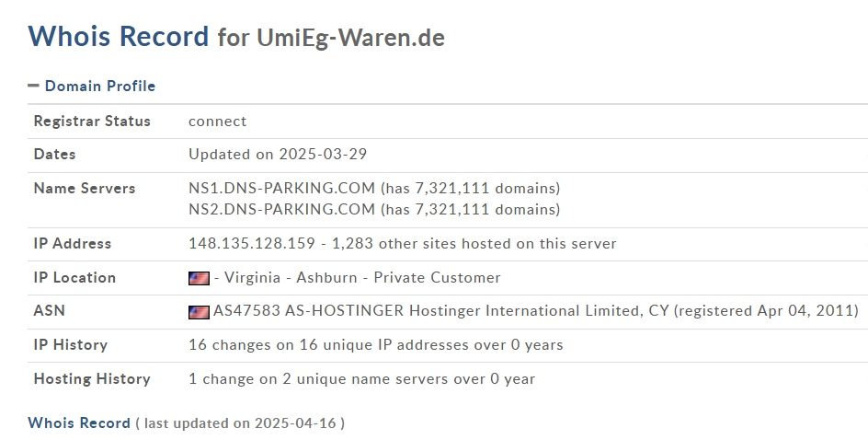Click the lower Whois Record section heading
Screen dimensions: 868x440
click(x=79, y=423)
